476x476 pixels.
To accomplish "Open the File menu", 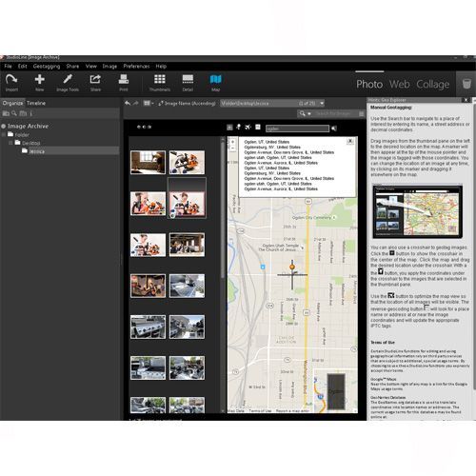I will tap(8, 66).
